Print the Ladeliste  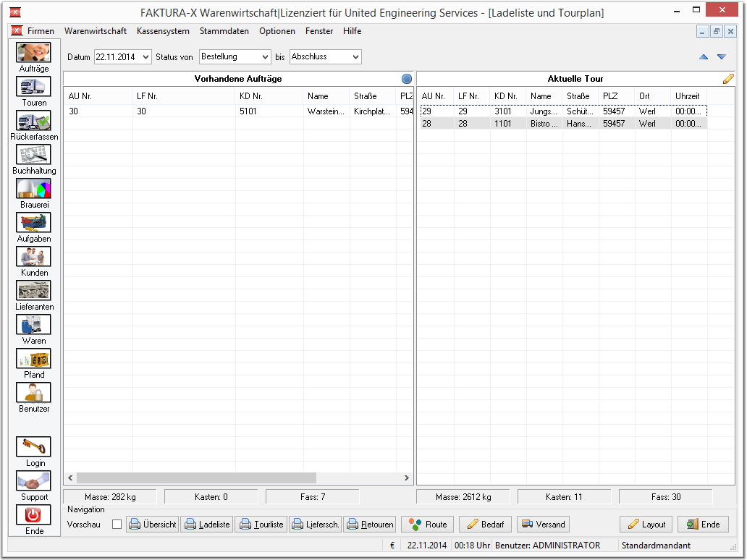pos(207,525)
